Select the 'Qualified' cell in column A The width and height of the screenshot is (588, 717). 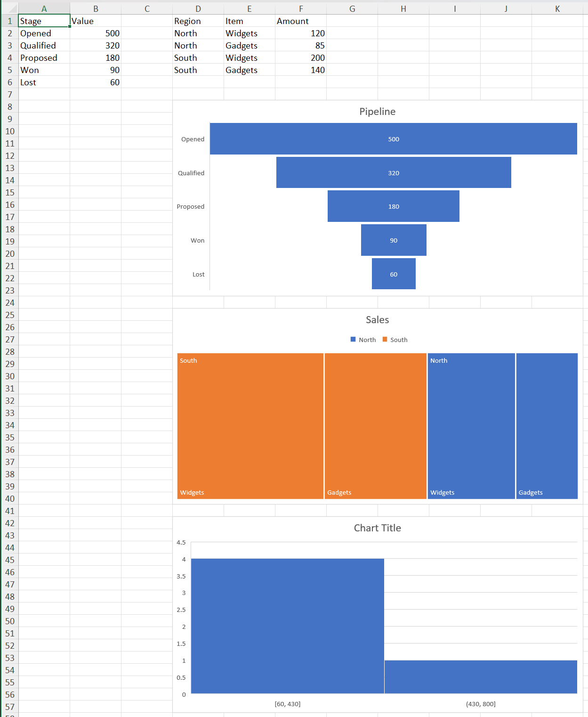pos(44,45)
